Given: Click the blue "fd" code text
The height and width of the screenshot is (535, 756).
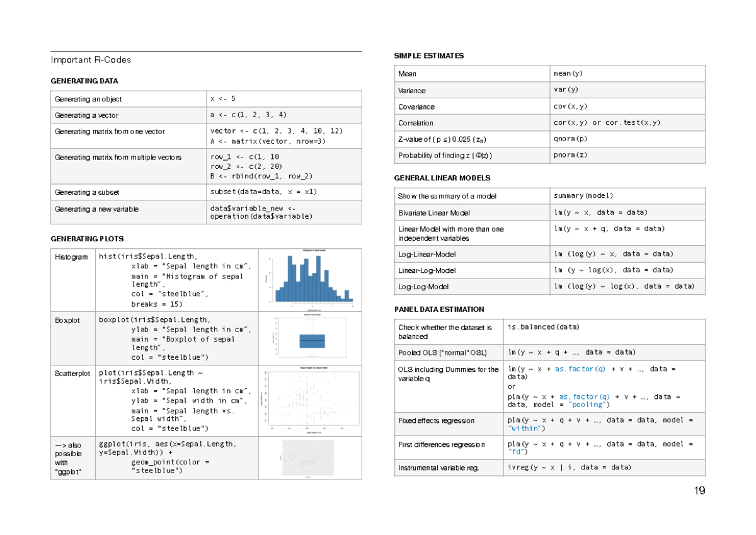Looking at the screenshot, I should pos(517,453).
